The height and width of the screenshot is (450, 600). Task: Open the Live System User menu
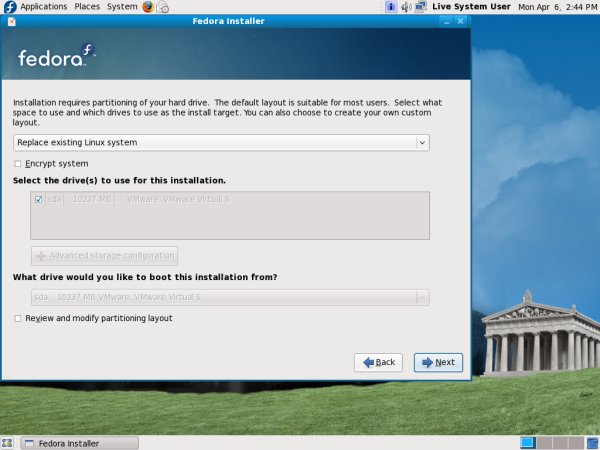point(470,7)
